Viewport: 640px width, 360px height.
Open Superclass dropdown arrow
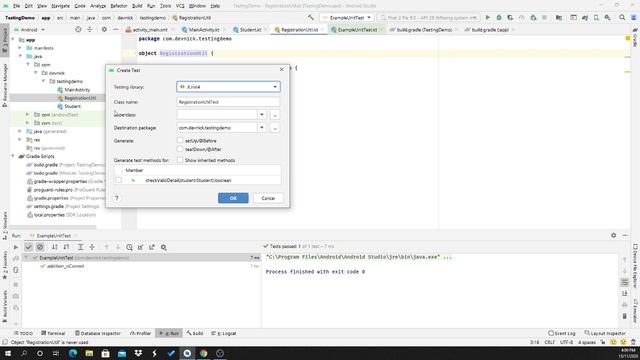(262, 115)
